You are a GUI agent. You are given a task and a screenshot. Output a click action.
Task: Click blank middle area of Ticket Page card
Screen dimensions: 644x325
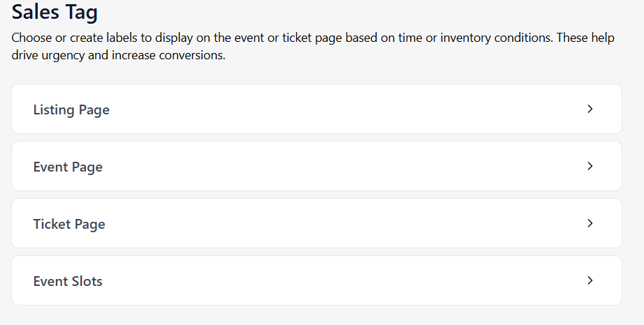click(x=328, y=223)
